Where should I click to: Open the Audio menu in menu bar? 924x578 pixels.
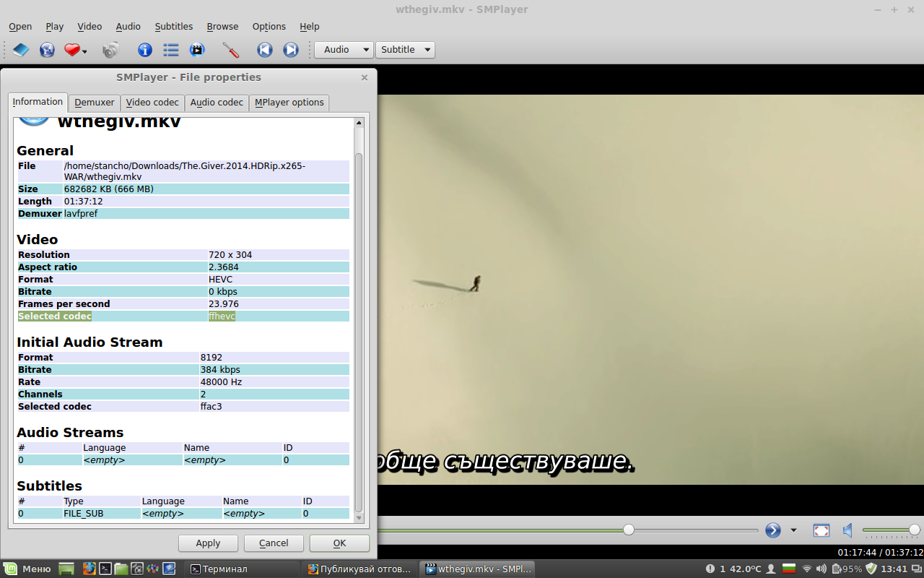coord(128,27)
